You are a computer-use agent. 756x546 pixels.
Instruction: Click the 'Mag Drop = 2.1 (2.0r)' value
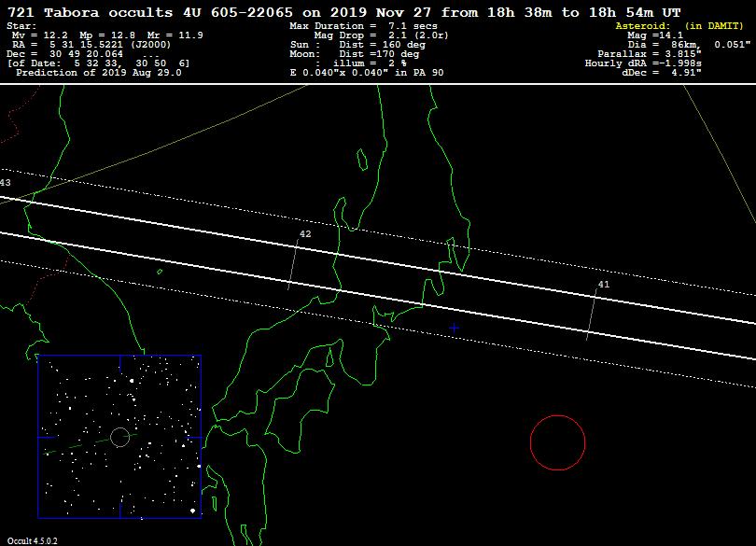[x=381, y=35]
